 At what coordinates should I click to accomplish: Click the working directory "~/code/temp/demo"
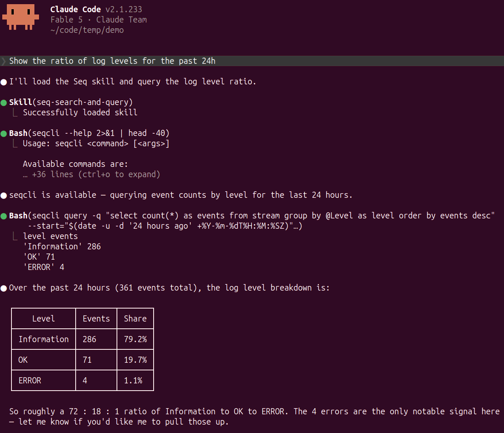[x=87, y=30]
